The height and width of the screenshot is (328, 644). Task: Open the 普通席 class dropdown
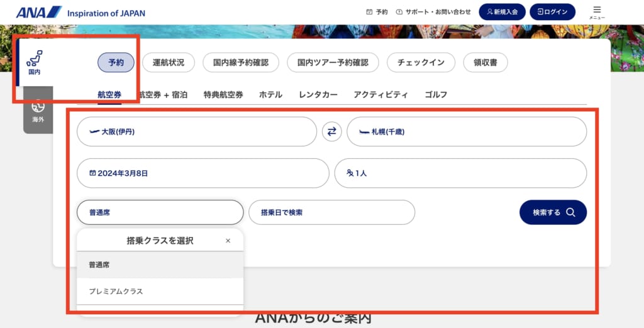point(160,212)
